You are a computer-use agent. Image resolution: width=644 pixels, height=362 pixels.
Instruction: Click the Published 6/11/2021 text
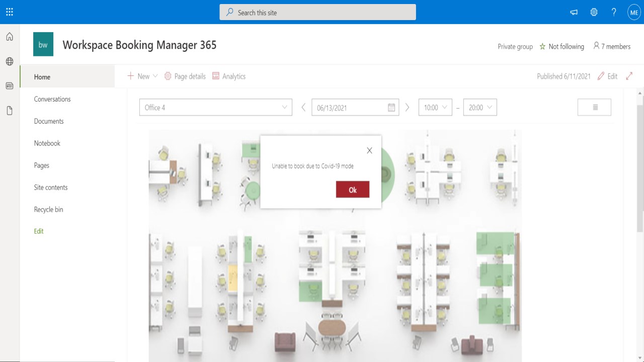(x=563, y=76)
